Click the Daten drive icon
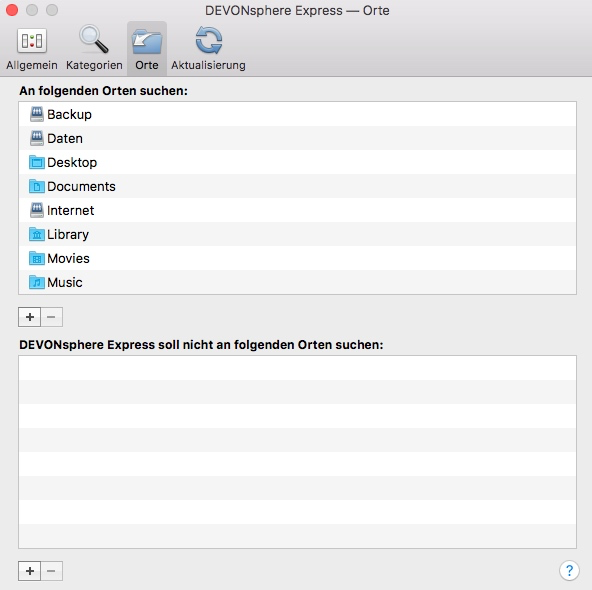The width and height of the screenshot is (592, 590). pyautogui.click(x=37, y=138)
